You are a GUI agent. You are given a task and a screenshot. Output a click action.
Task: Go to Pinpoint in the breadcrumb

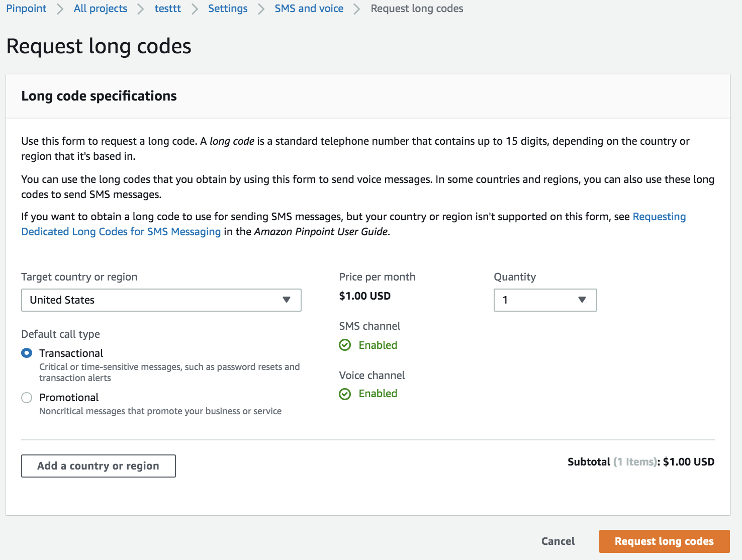[x=26, y=9]
